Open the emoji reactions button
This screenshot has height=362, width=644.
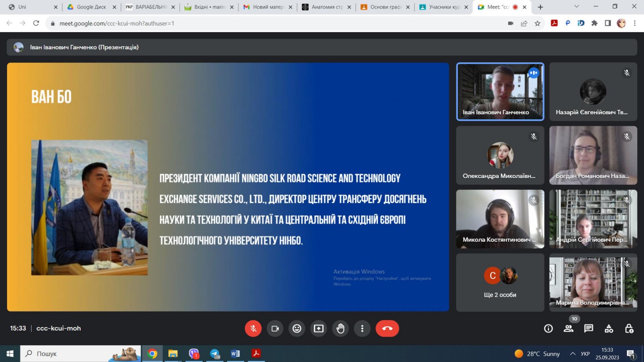click(x=297, y=329)
